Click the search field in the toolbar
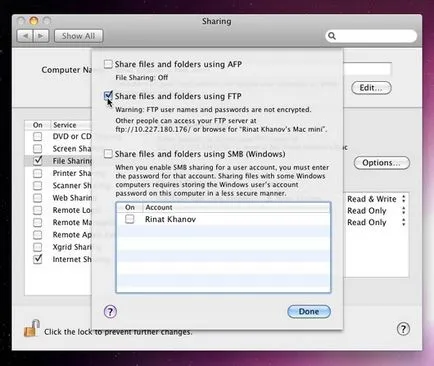Viewport: 434px width, 366px height. pos(371,36)
